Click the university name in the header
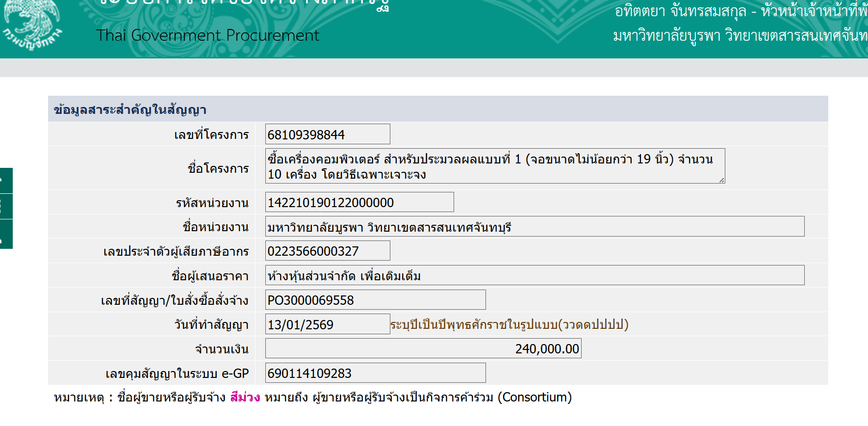The width and height of the screenshot is (868, 426). (x=740, y=36)
